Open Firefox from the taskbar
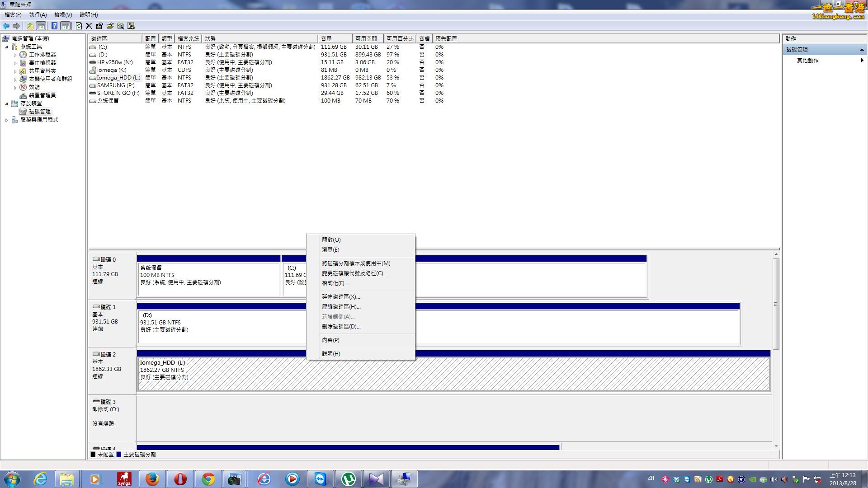Screen dimensions: 868x488 152,479
